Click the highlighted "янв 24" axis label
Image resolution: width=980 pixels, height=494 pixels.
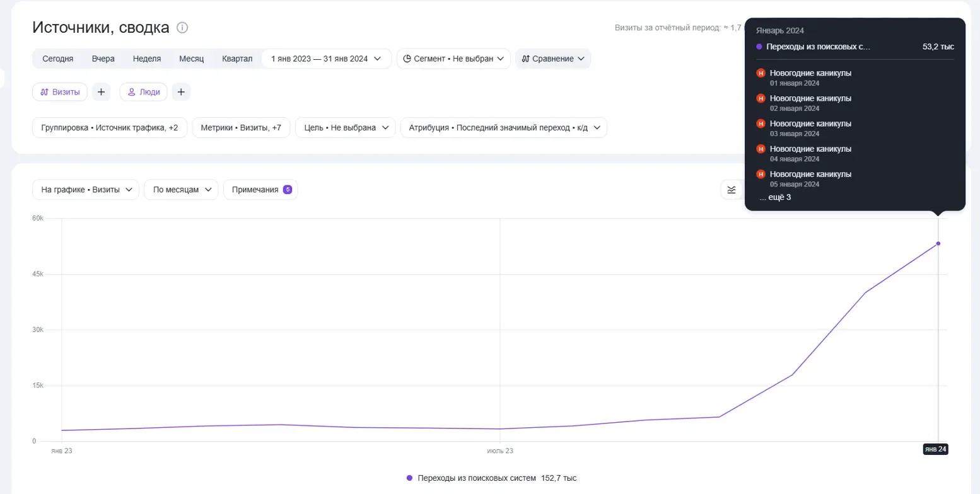935,449
